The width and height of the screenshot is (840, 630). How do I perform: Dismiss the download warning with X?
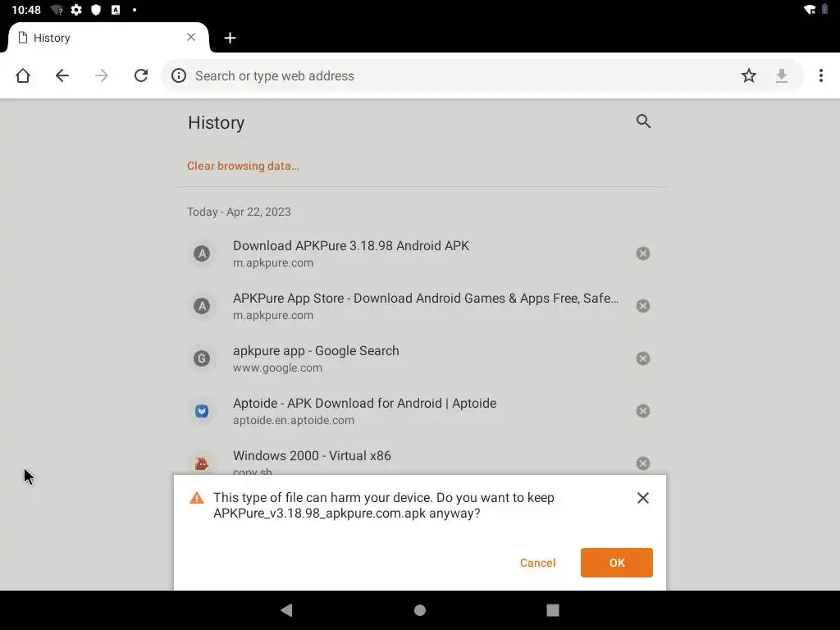point(643,498)
